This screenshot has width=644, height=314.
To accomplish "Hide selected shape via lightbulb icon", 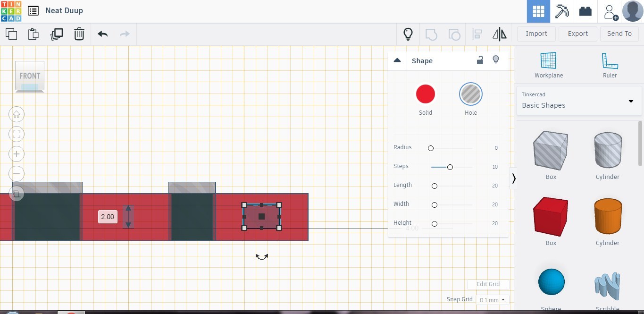I will [x=496, y=60].
